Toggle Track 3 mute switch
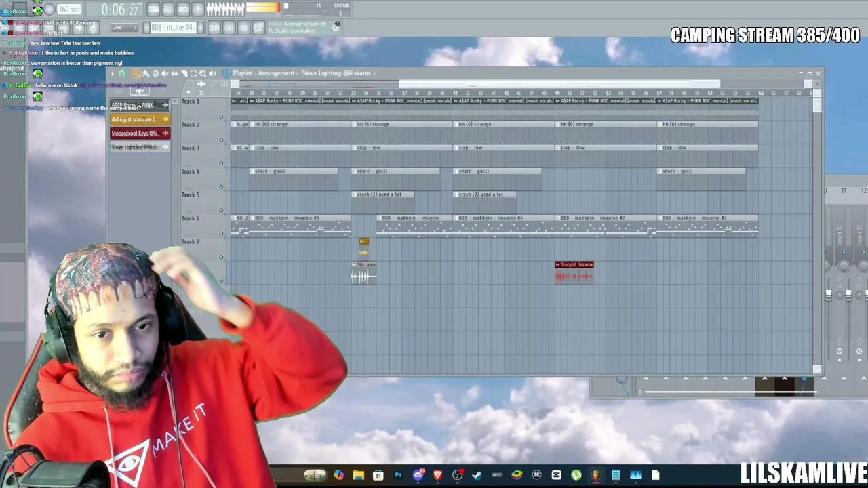The width and height of the screenshot is (868, 488). click(221, 163)
